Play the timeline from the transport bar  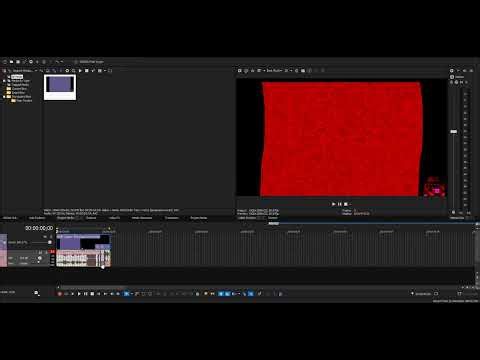[x=79, y=294]
